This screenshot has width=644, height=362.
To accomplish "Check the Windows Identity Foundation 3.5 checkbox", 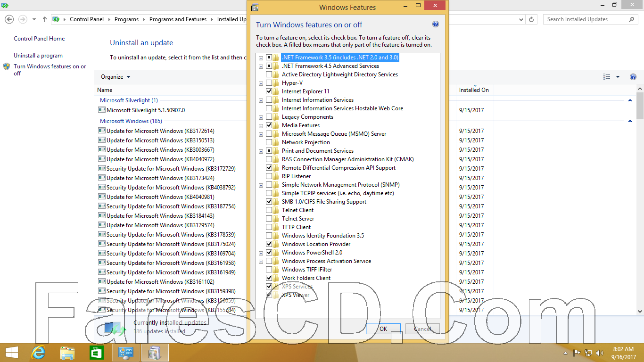I will pyautogui.click(x=269, y=236).
